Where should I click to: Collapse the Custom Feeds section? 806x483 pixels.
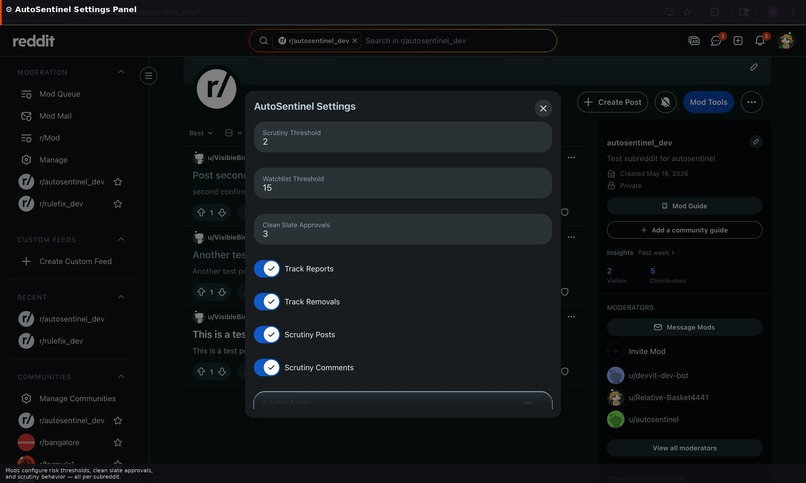(x=121, y=239)
